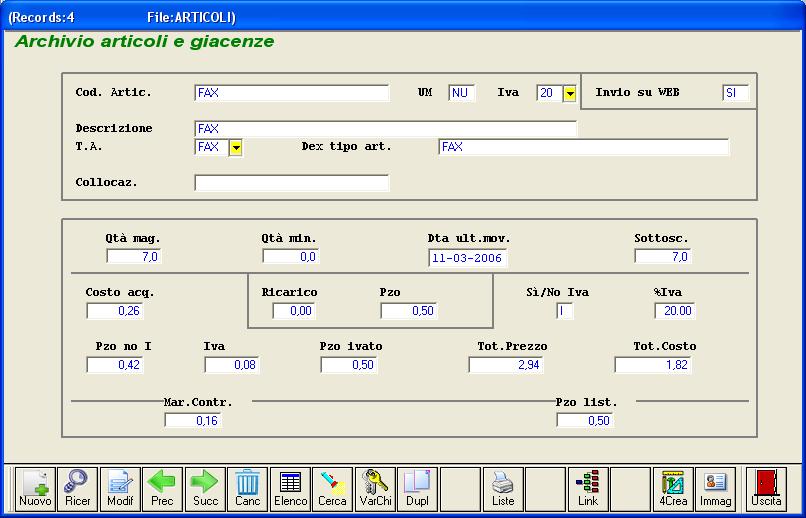Image resolution: width=806 pixels, height=518 pixels.
Task: Focus the Pzo ivato field
Action: pyautogui.click(x=349, y=365)
